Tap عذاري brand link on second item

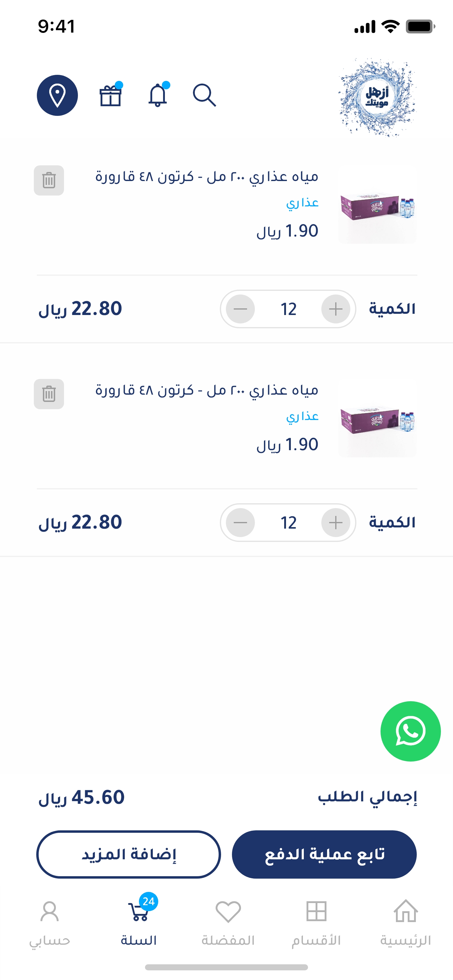point(302,416)
